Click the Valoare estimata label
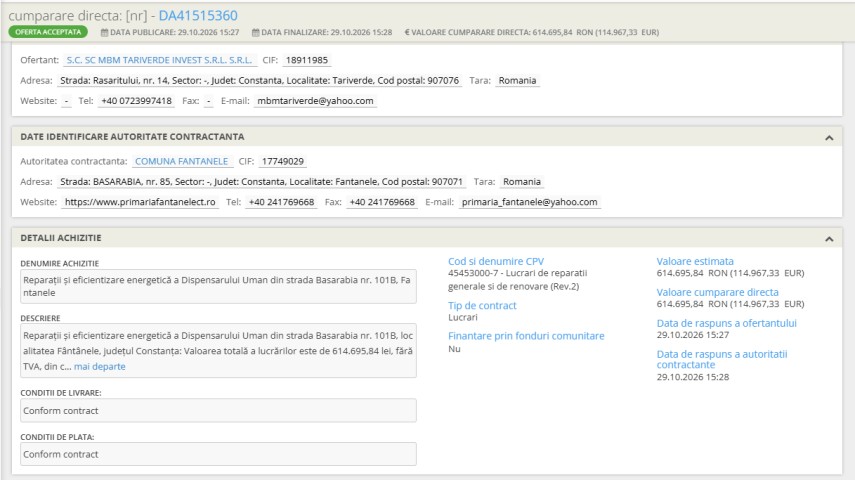 coord(695,261)
